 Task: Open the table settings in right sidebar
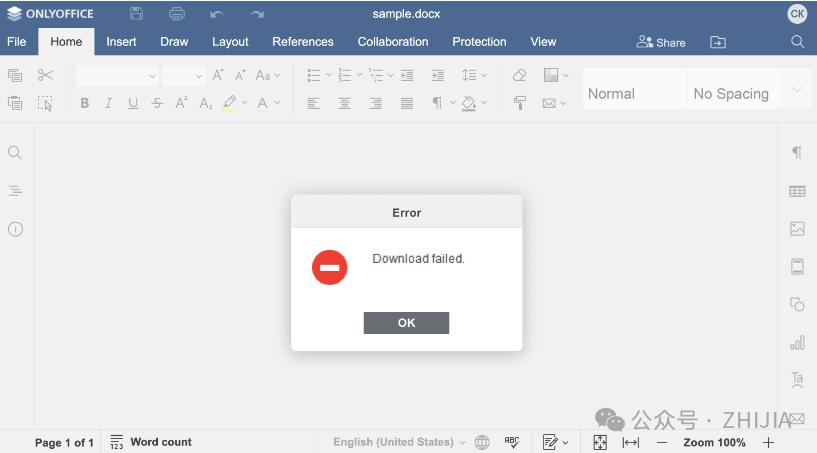click(797, 191)
